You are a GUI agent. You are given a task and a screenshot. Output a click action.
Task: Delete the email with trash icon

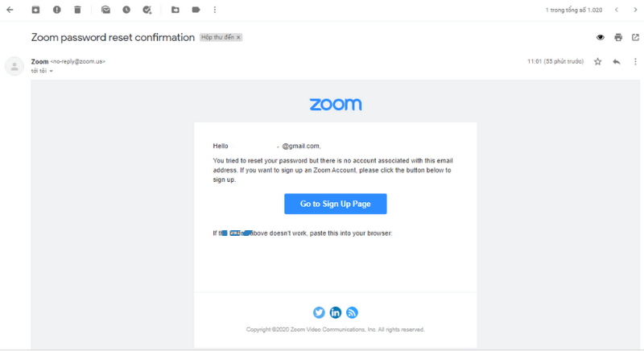pyautogui.click(x=77, y=10)
